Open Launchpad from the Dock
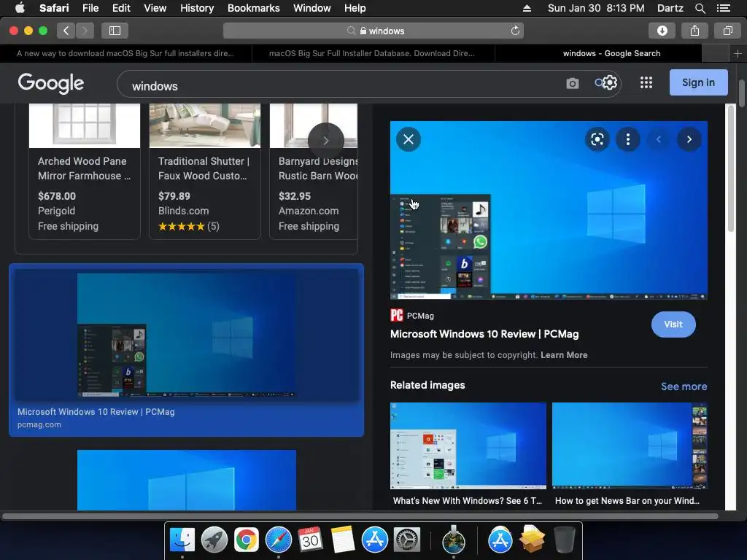 214,540
